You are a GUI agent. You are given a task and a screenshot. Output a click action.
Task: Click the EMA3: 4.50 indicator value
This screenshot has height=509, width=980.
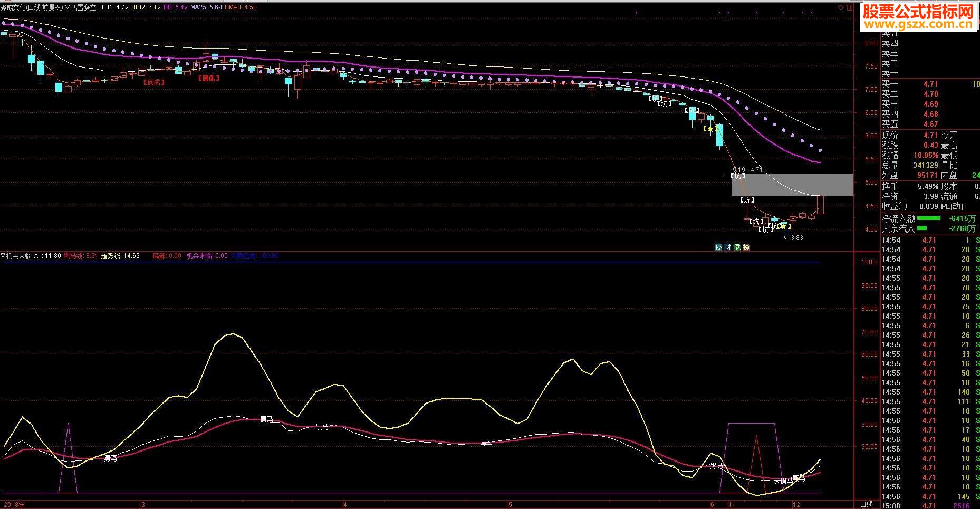pos(241,8)
